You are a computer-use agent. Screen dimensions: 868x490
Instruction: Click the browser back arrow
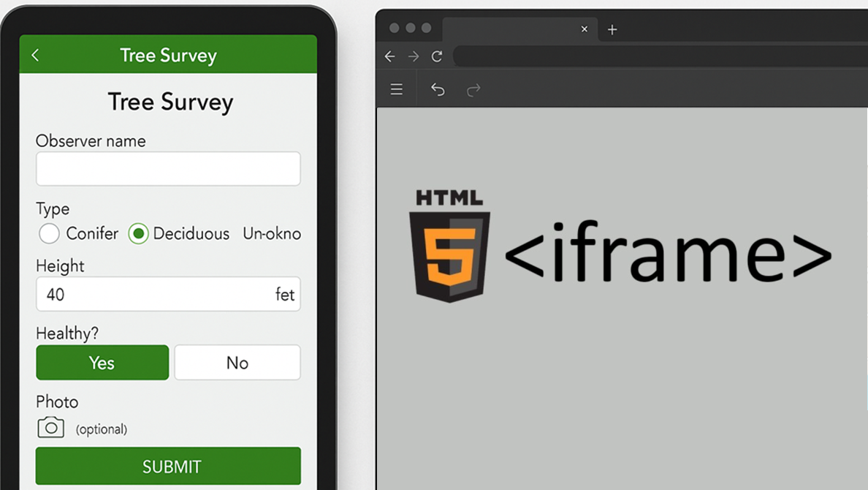pyautogui.click(x=390, y=56)
